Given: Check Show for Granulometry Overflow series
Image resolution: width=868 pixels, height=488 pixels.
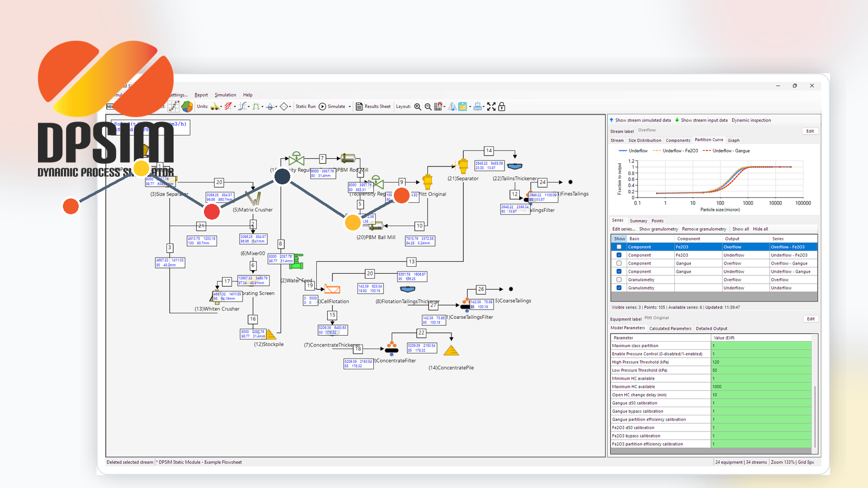Looking at the screenshot, I should click(619, 279).
